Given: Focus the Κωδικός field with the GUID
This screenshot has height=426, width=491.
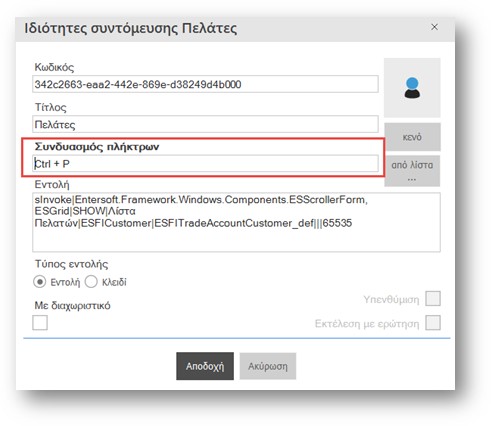Looking at the screenshot, I should [x=205, y=84].
